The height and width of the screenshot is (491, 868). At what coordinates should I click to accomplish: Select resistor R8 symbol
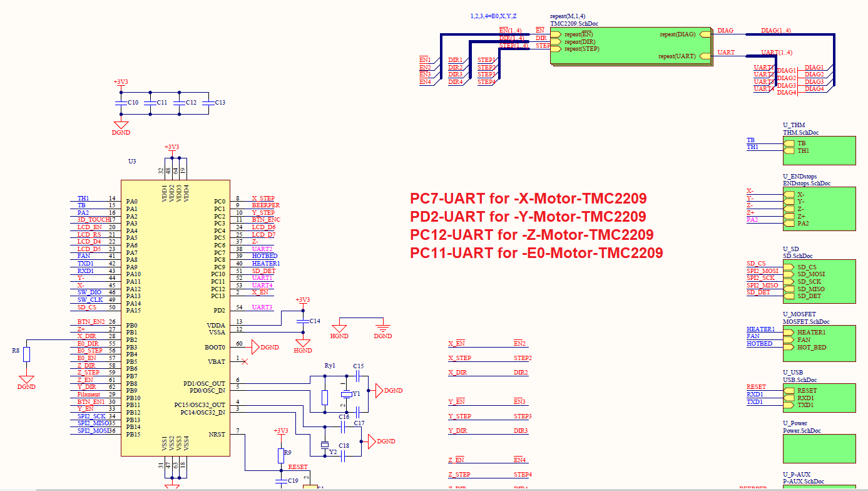click(26, 354)
